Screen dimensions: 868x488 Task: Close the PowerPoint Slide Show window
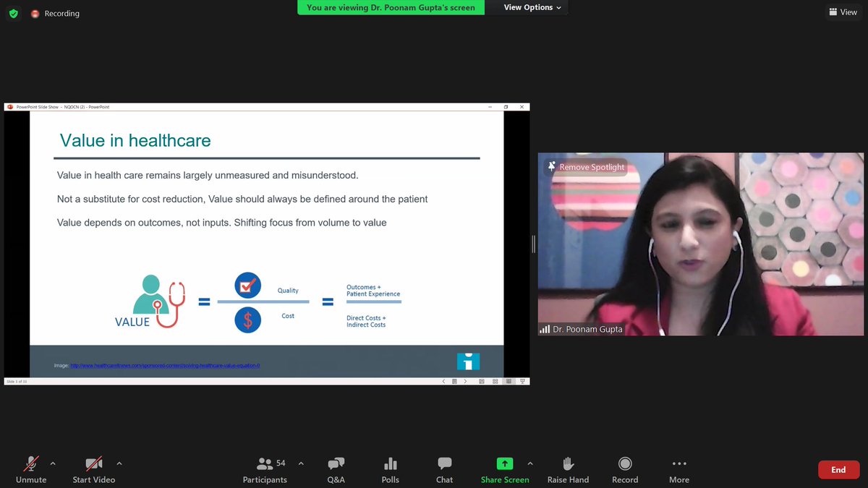point(522,107)
